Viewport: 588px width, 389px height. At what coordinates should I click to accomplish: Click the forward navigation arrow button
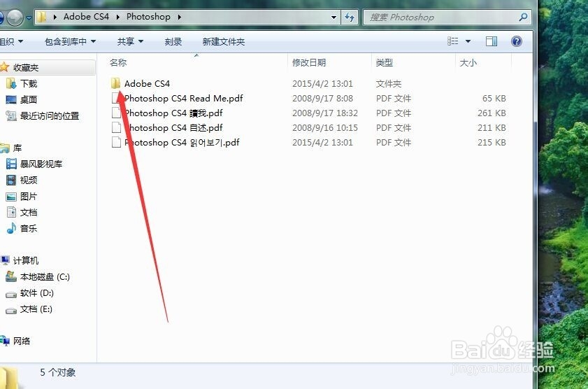(x=15, y=17)
